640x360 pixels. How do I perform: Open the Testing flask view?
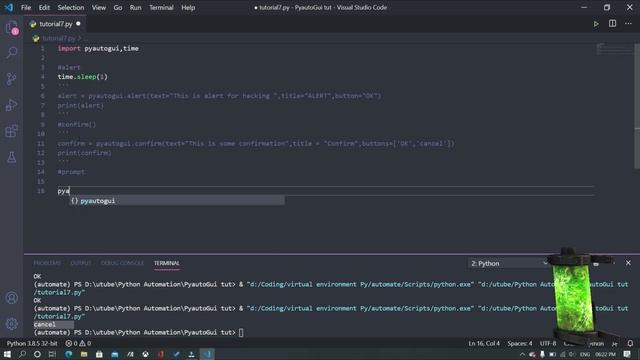[x=11, y=157]
